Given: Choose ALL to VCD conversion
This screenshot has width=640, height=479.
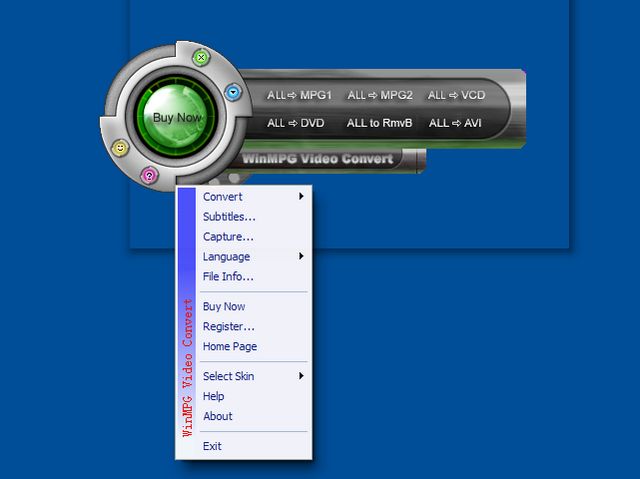Looking at the screenshot, I should pyautogui.click(x=456, y=95).
